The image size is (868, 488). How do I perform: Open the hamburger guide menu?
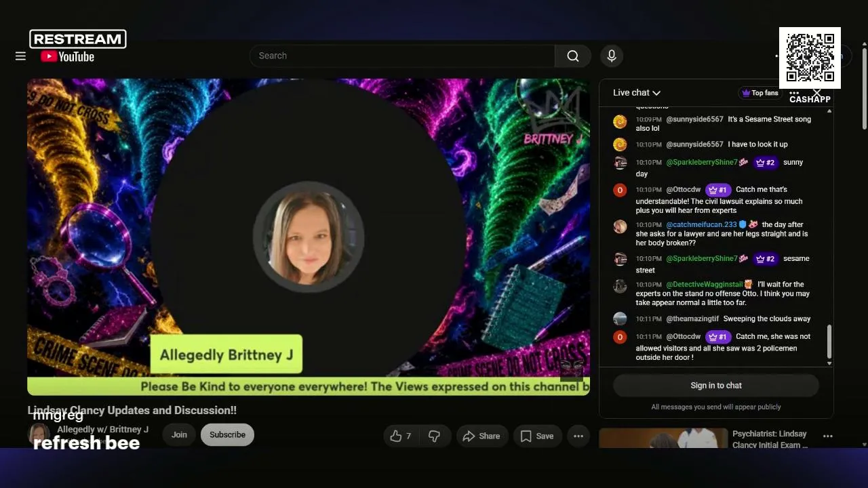(x=20, y=56)
